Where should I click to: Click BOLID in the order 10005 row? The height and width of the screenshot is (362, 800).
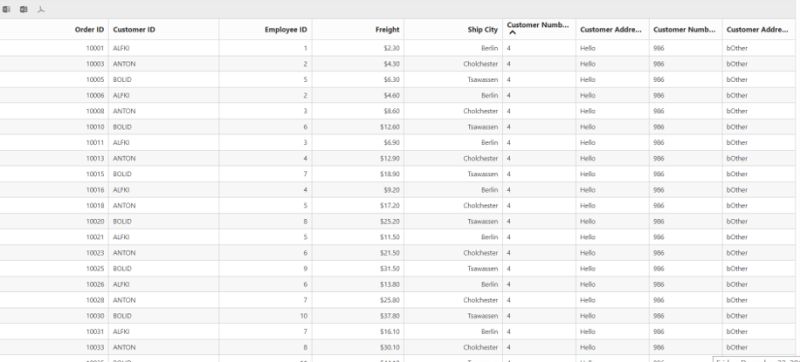[x=122, y=80]
